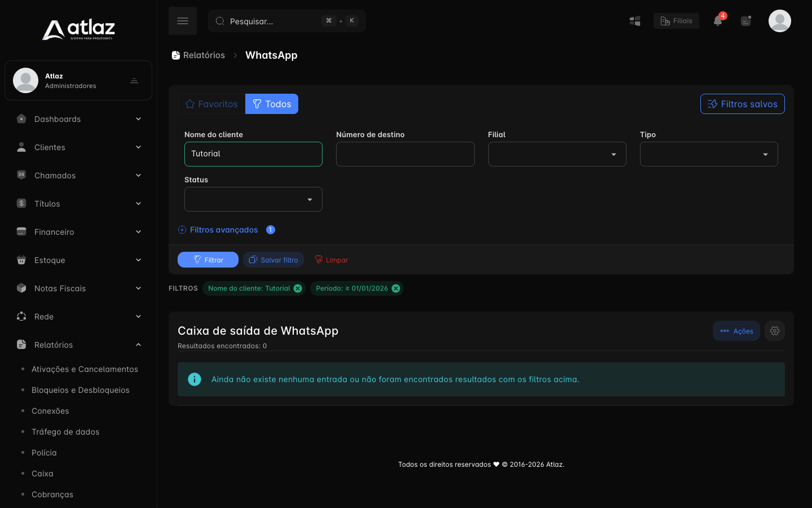Open the user profile avatar menu

coord(780,21)
